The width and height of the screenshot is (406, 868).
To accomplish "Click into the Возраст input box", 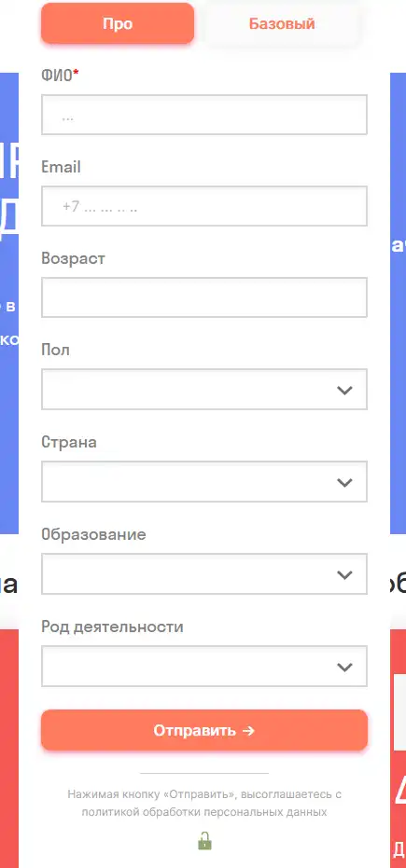I will click(204, 297).
